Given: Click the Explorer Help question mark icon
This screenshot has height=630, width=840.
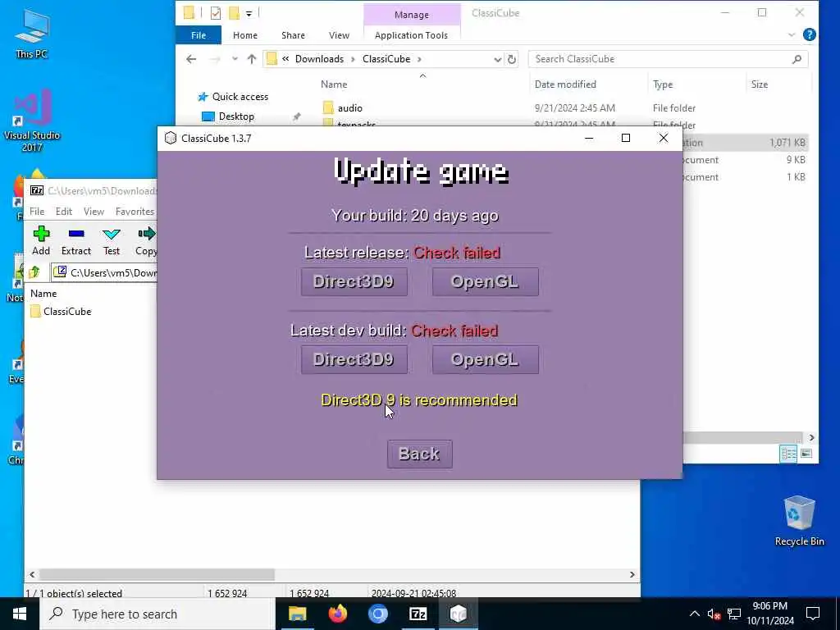Looking at the screenshot, I should 810,34.
